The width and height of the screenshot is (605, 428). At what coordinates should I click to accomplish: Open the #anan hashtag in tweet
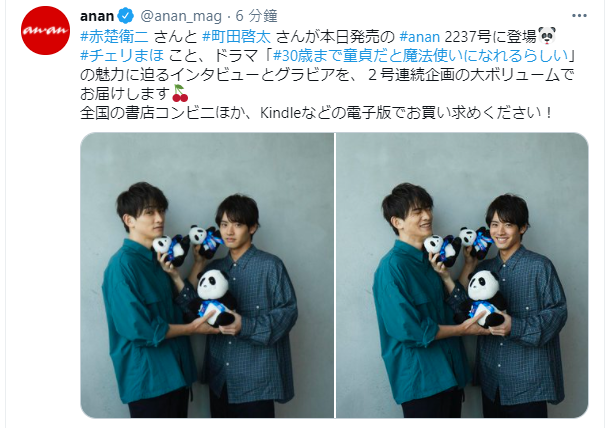(x=419, y=37)
